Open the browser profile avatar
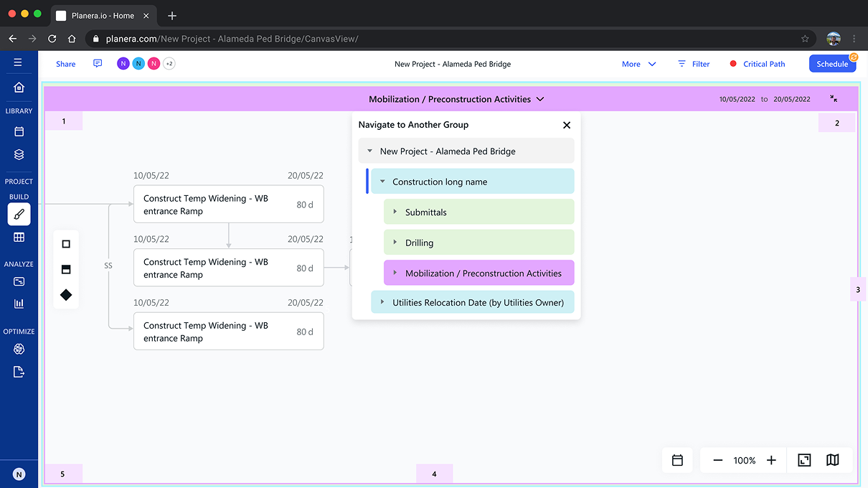The width and height of the screenshot is (868, 488). [x=833, y=39]
